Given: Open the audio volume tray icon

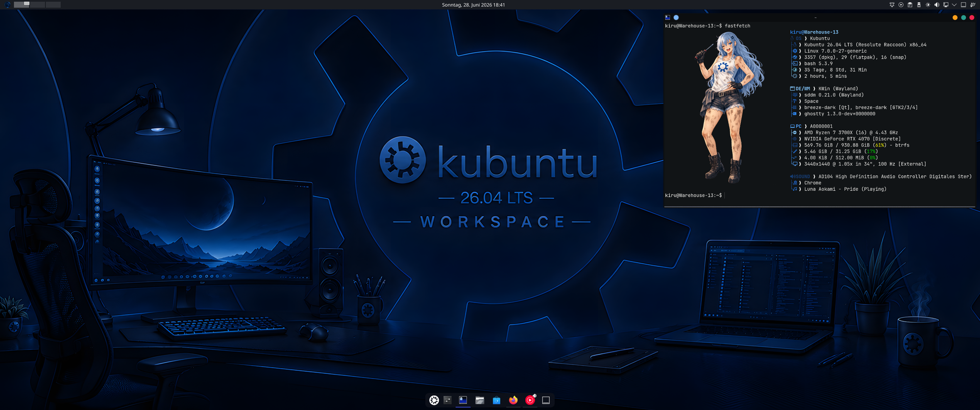Looking at the screenshot, I should click(x=937, y=5).
